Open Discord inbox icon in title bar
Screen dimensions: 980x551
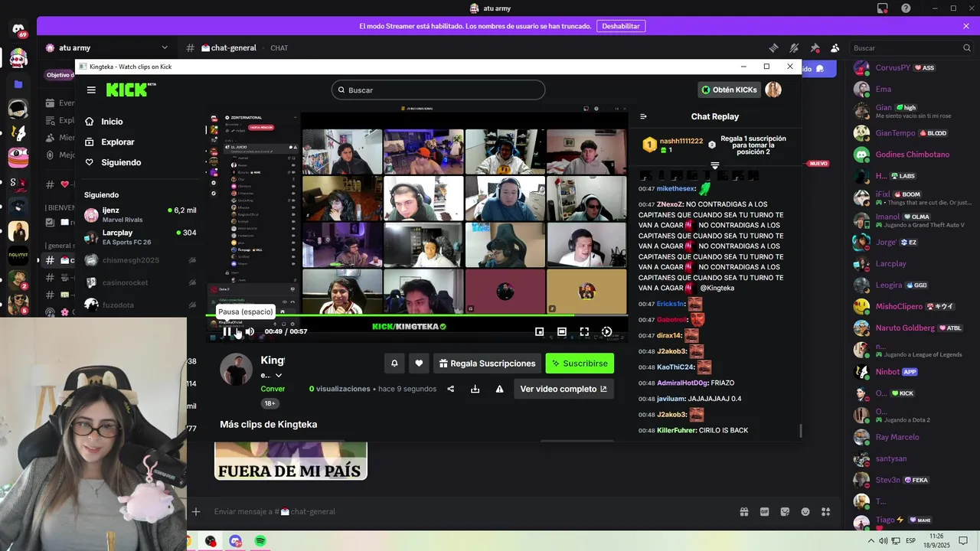click(x=883, y=8)
